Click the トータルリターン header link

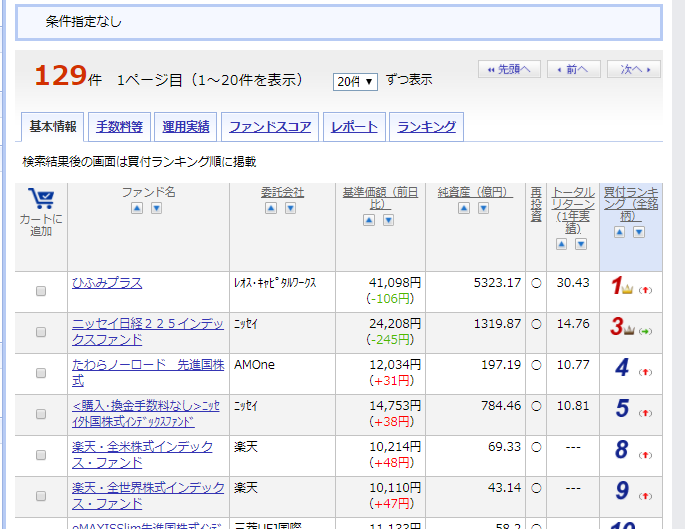pos(573,211)
